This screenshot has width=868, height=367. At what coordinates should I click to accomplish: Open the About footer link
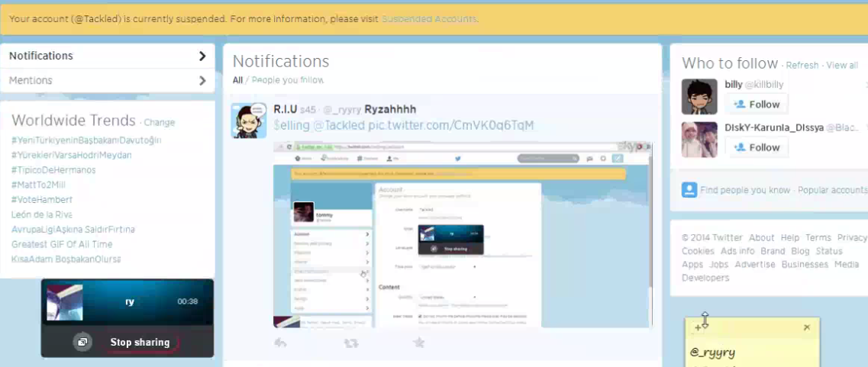coord(762,237)
